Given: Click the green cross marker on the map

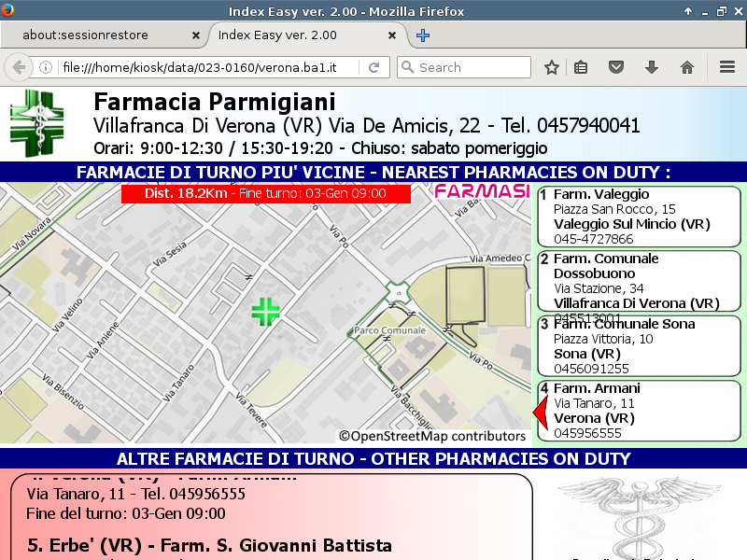Looking at the screenshot, I should (265, 312).
